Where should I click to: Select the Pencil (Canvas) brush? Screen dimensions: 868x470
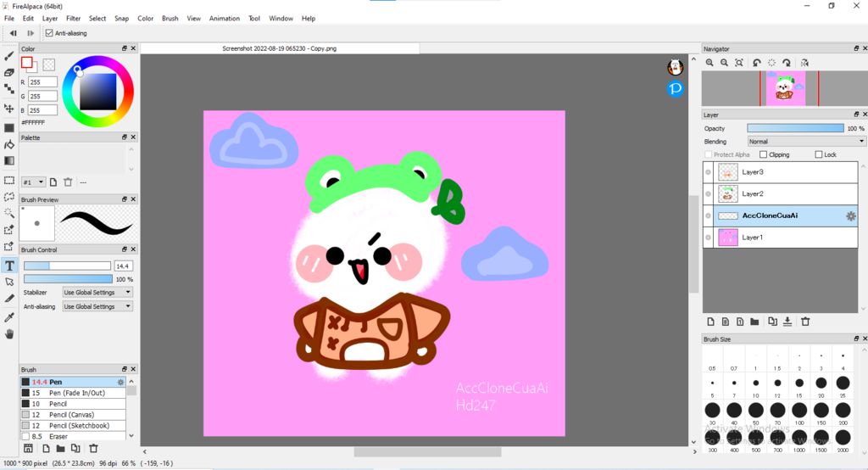coord(73,415)
